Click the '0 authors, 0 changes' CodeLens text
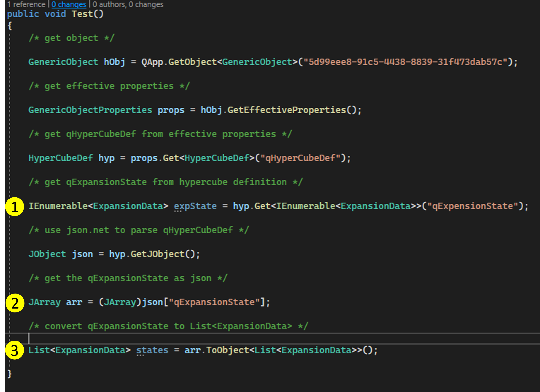Screen dimensions: 540x392 pos(128,4)
